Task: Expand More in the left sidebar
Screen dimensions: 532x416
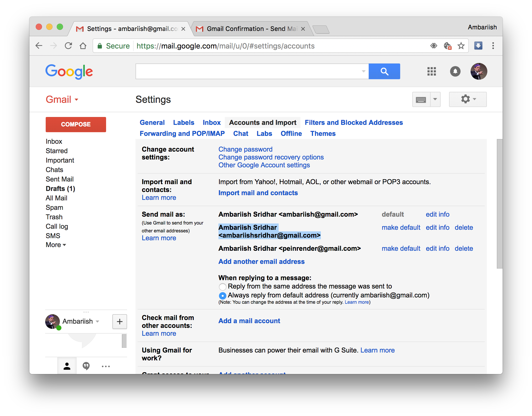Action: [56, 245]
